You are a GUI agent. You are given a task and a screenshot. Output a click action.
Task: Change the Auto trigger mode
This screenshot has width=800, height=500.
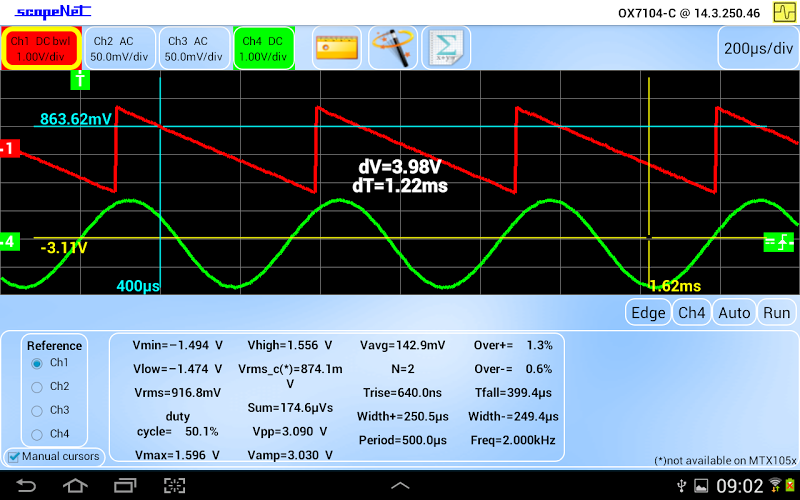click(x=734, y=312)
